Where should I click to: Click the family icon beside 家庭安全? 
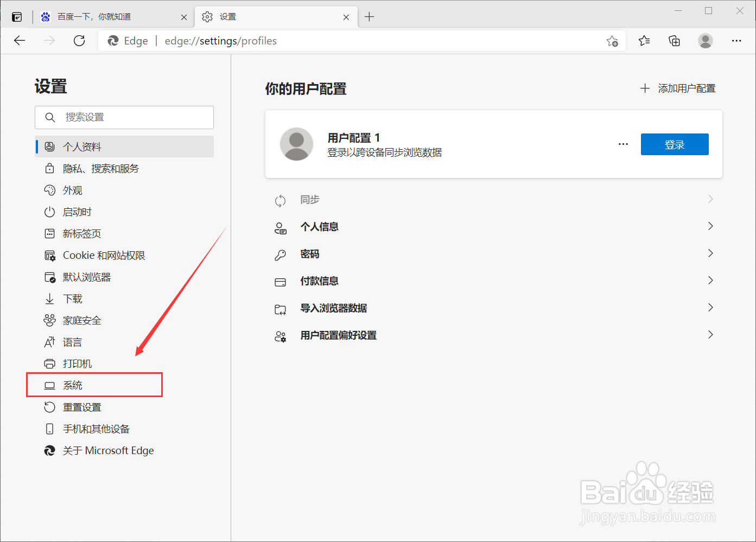(x=49, y=320)
